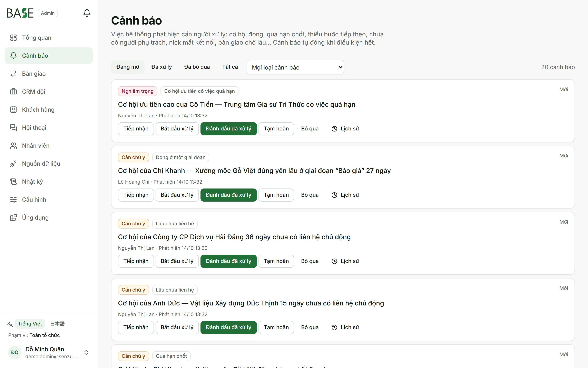Switch to the Tất cả tab
Screen dimensions: 588x368
coord(230,67)
